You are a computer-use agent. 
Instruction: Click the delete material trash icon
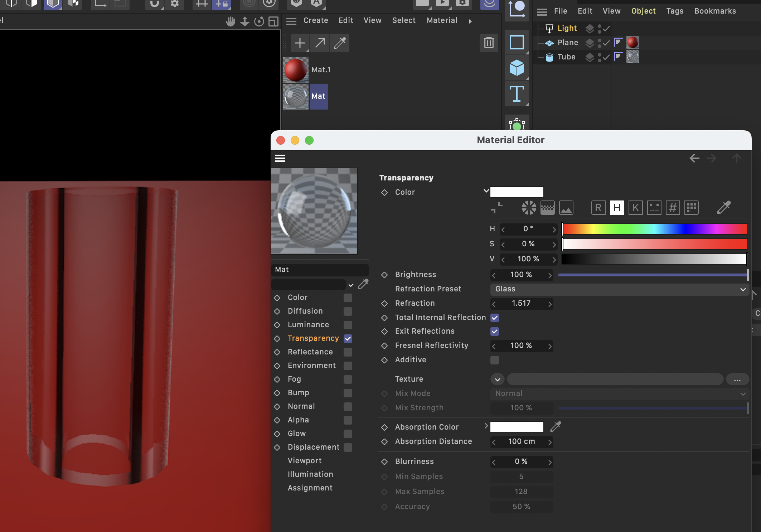tap(489, 43)
